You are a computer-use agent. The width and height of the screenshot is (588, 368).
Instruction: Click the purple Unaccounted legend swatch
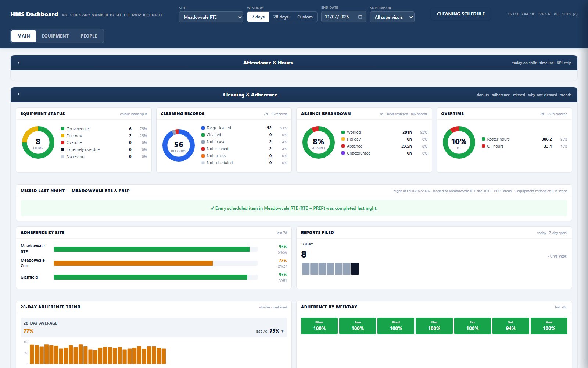point(343,153)
